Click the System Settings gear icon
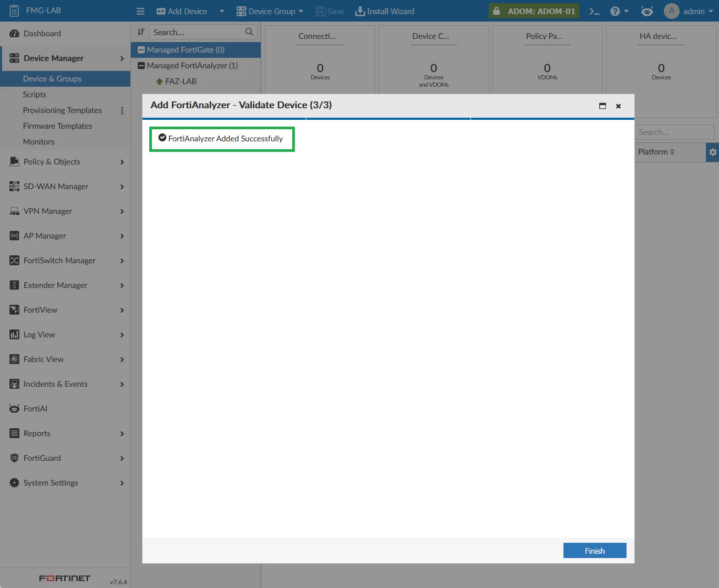 click(14, 483)
